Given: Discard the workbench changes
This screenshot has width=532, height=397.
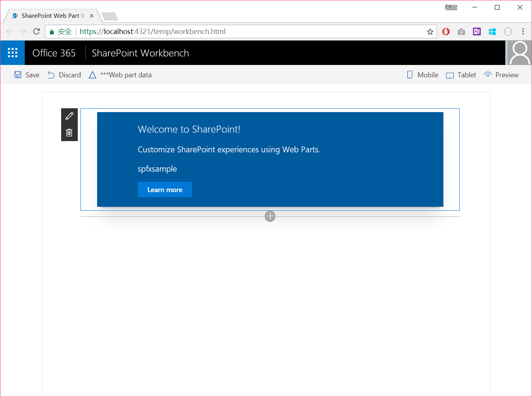Looking at the screenshot, I should pos(64,75).
